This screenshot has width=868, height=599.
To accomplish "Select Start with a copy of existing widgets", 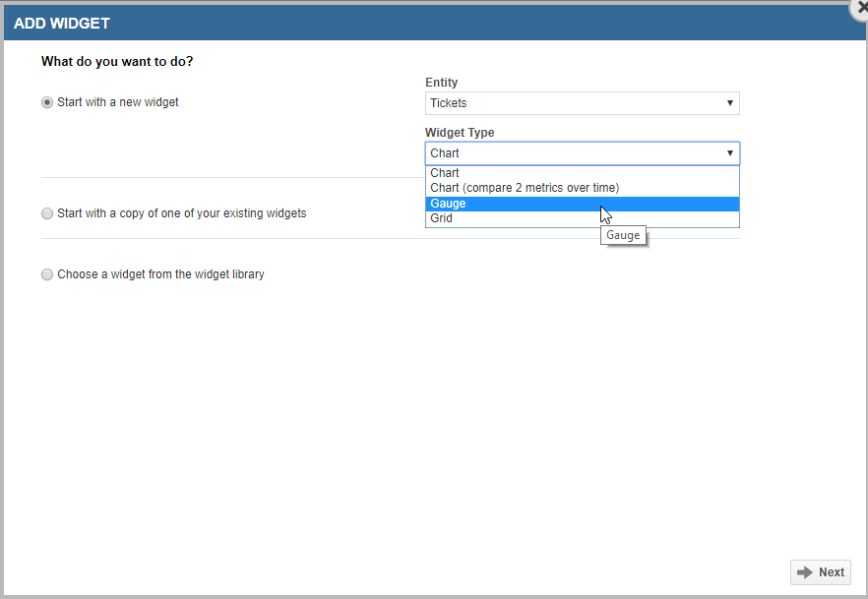I will coord(47,213).
